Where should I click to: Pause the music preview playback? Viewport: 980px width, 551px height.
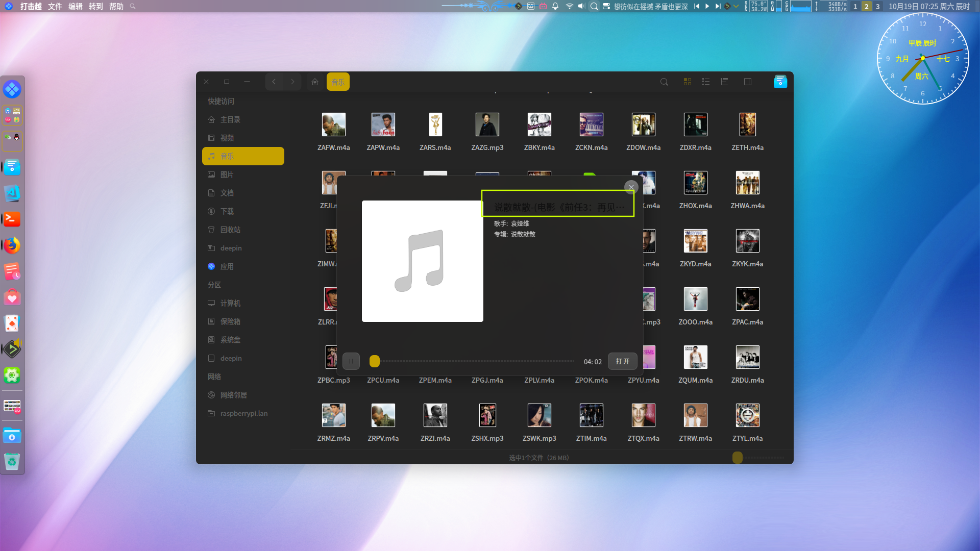coord(351,361)
